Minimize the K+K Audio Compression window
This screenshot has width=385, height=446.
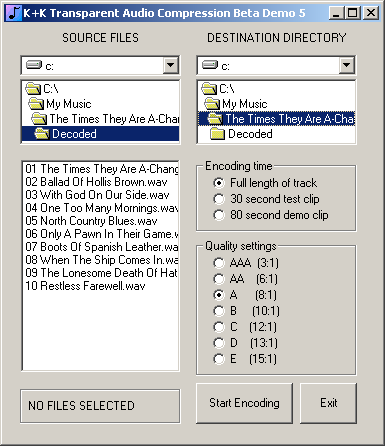tap(336, 13)
